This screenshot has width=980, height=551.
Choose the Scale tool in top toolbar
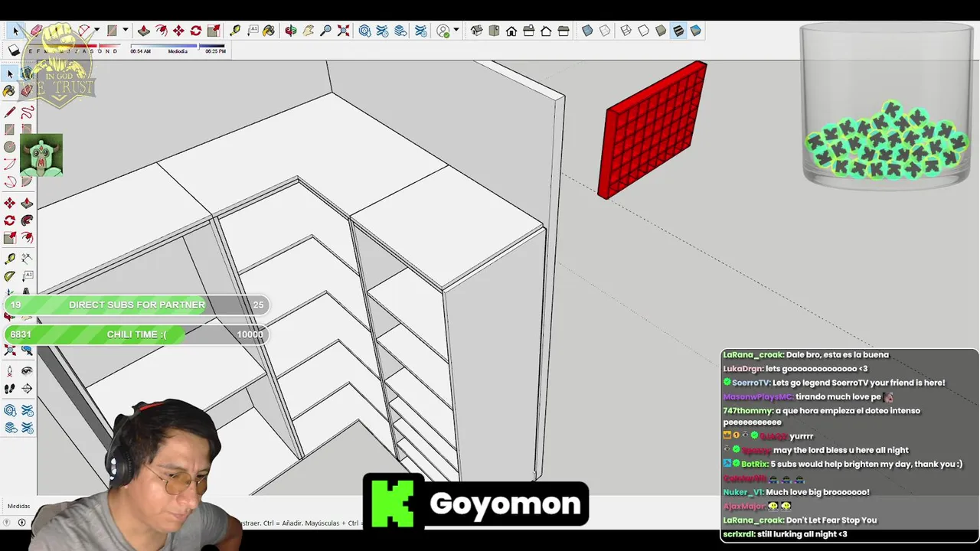tap(214, 31)
